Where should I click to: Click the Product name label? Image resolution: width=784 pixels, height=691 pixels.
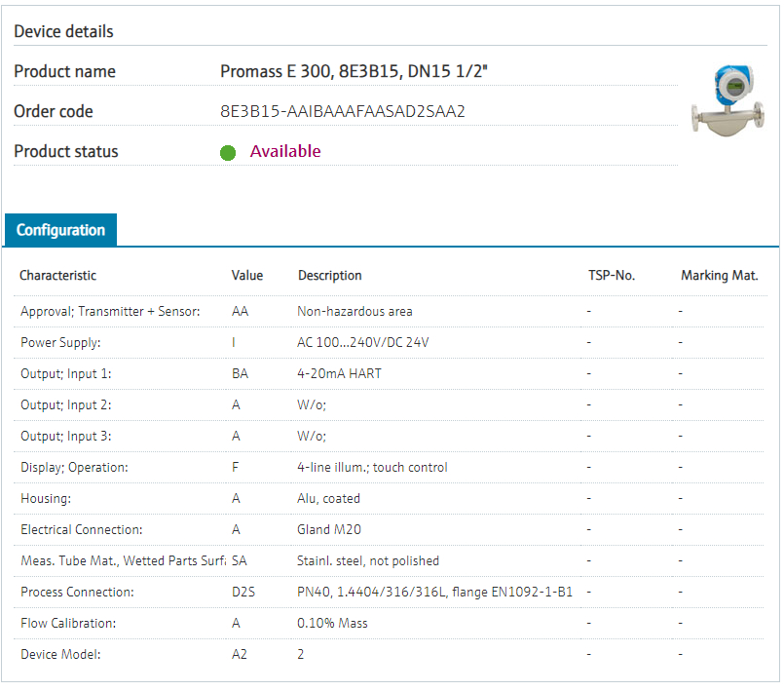point(64,71)
